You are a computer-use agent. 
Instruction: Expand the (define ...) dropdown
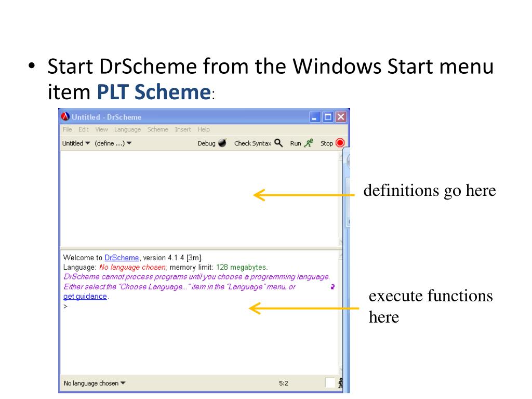click(x=113, y=143)
